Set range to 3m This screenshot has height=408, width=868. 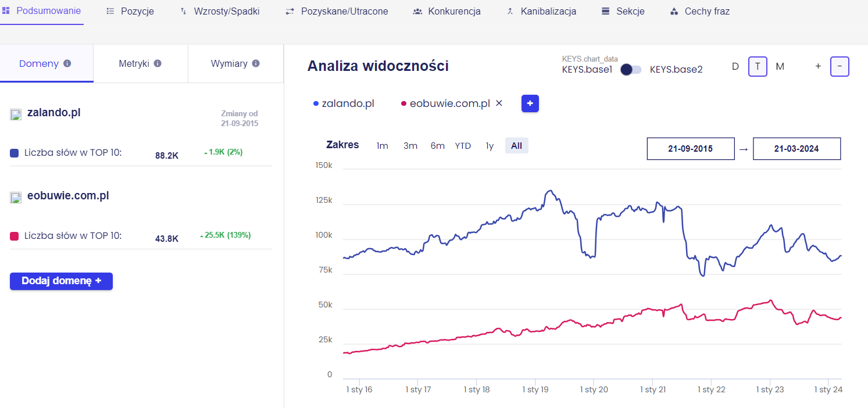(410, 146)
